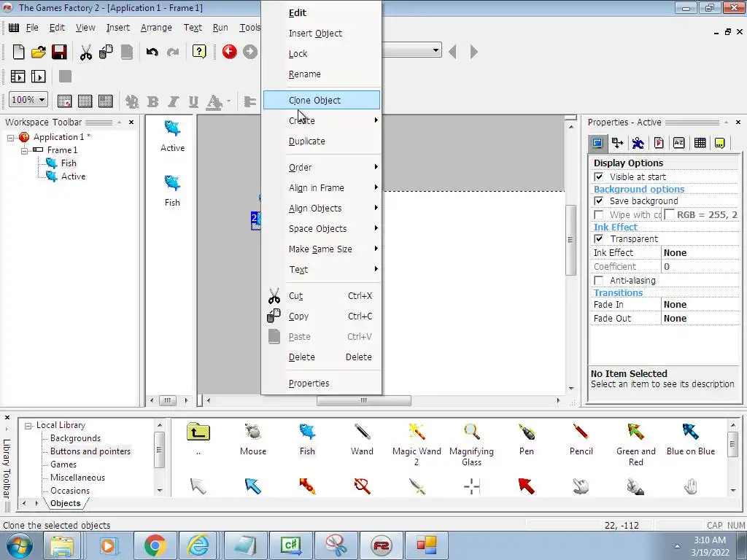Click the Copy icon in the top toolbar
The height and width of the screenshot is (560, 747).
(x=106, y=52)
